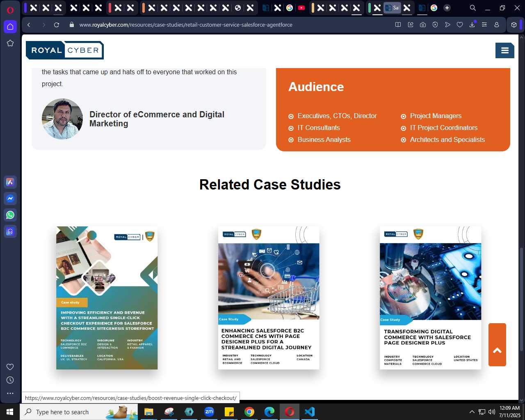The image size is (525, 420).
Task: Open the Extensions cube icon
Action: point(514,25)
